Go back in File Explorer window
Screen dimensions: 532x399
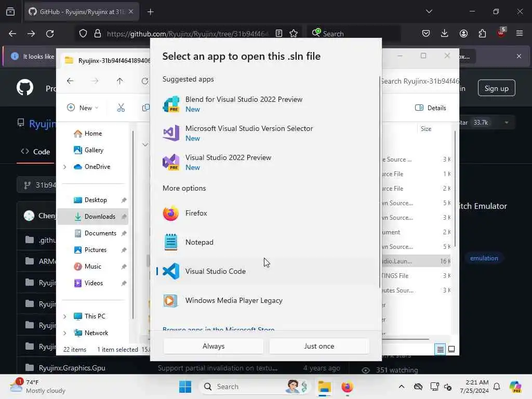(x=70, y=81)
